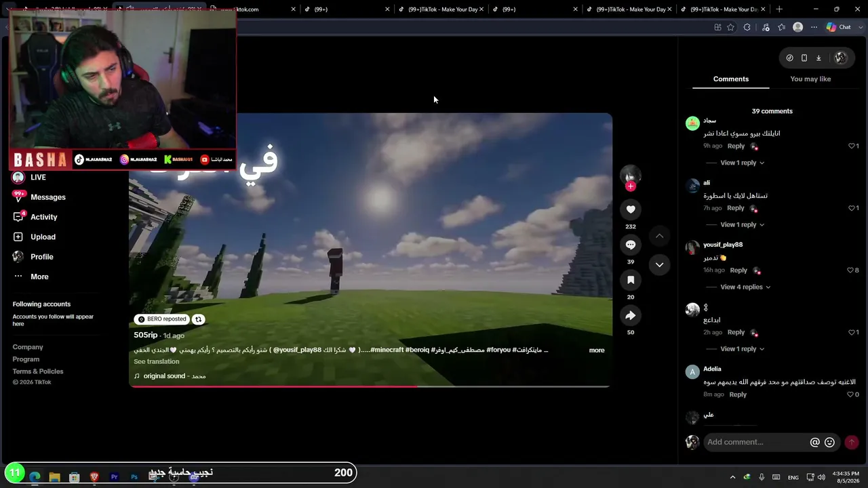Like yousif_play88's comment
The height and width of the screenshot is (488, 868).
[850, 270]
